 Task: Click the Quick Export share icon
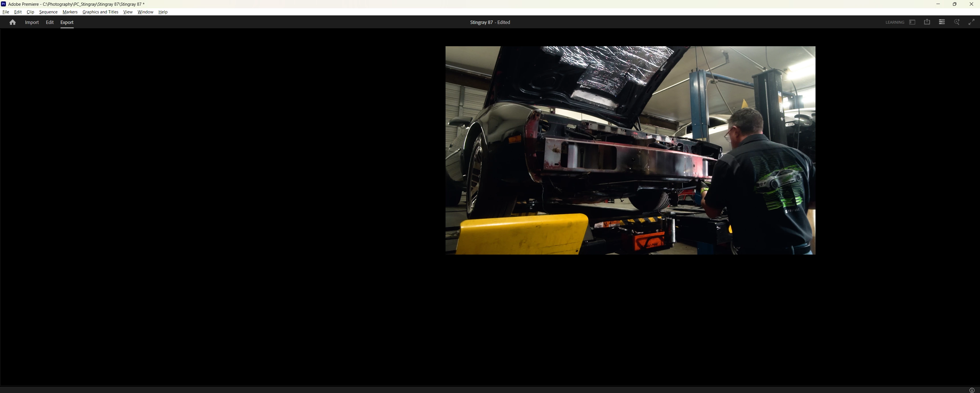[927, 22]
